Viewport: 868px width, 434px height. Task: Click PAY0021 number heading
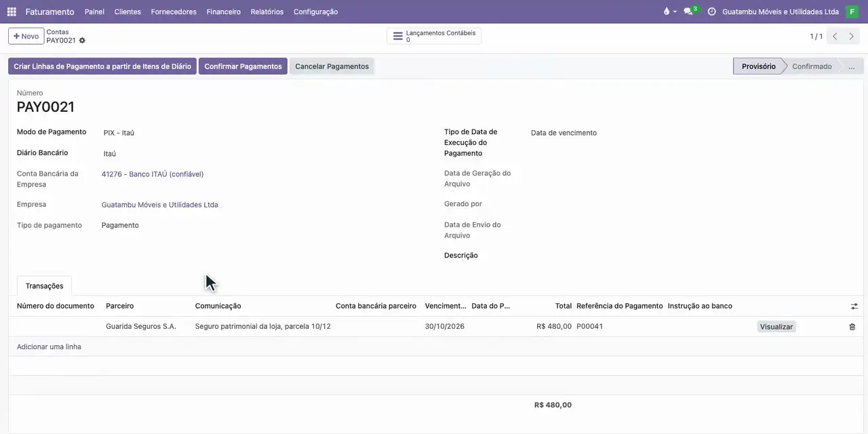45,107
